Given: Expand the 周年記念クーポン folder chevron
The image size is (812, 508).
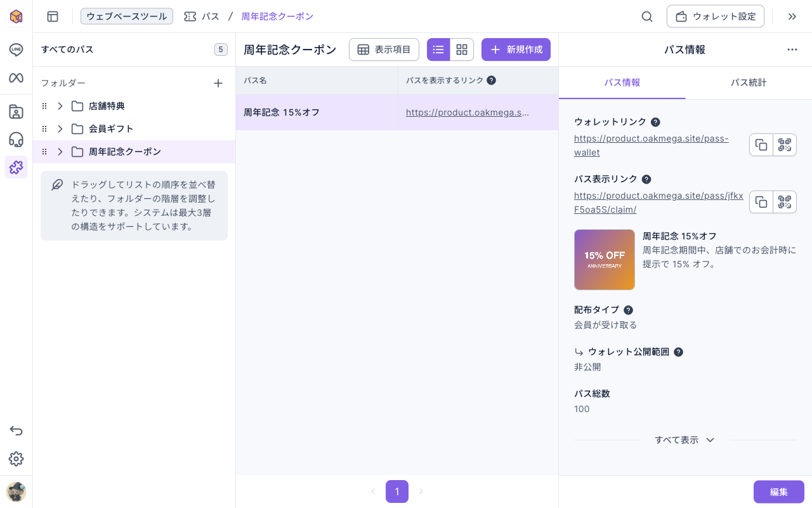Looking at the screenshot, I should pos(60,152).
